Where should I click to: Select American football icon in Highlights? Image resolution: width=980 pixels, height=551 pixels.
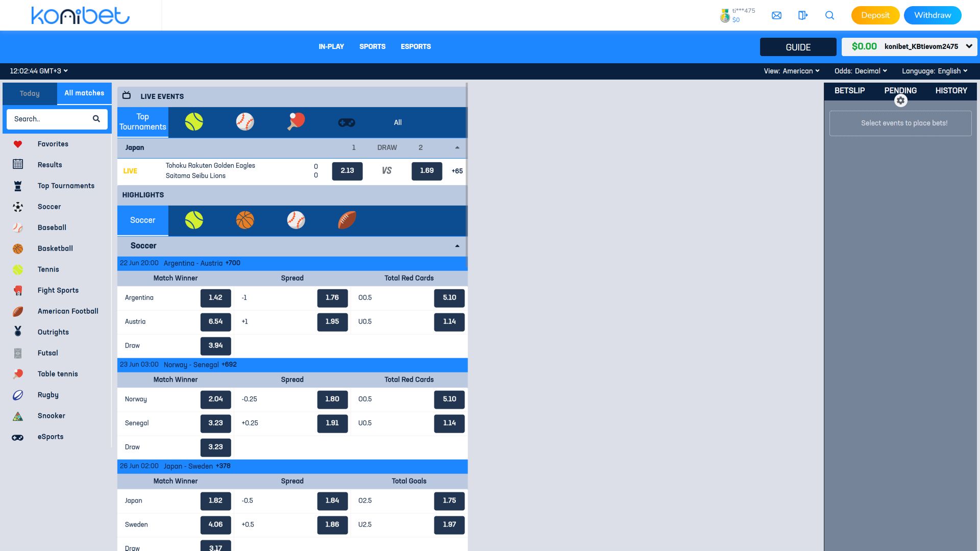click(x=347, y=220)
